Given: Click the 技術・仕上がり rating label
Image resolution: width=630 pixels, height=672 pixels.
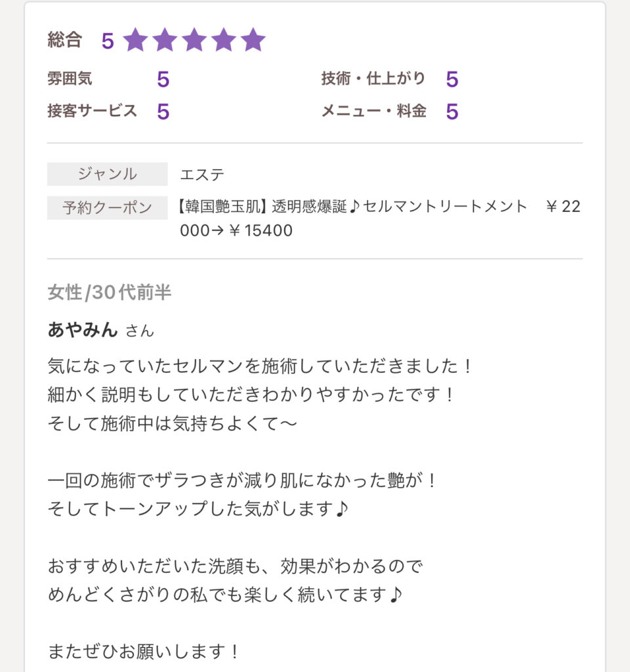Looking at the screenshot, I should 373,79.
